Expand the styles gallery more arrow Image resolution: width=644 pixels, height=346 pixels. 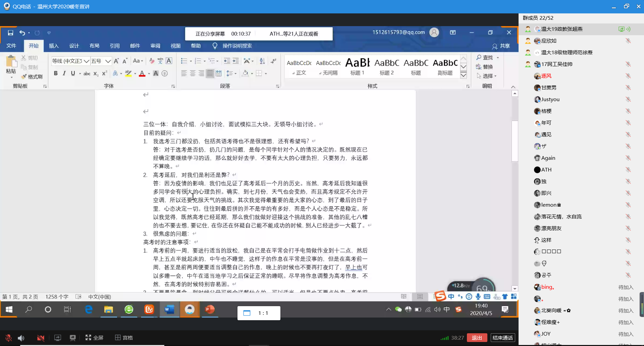click(463, 75)
